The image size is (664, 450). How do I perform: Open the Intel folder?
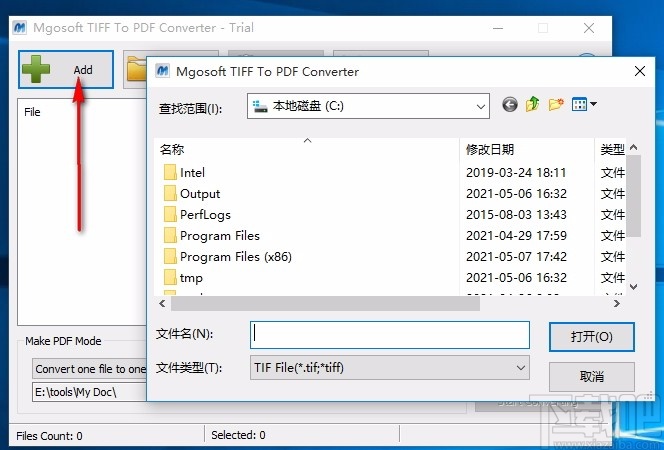point(192,173)
